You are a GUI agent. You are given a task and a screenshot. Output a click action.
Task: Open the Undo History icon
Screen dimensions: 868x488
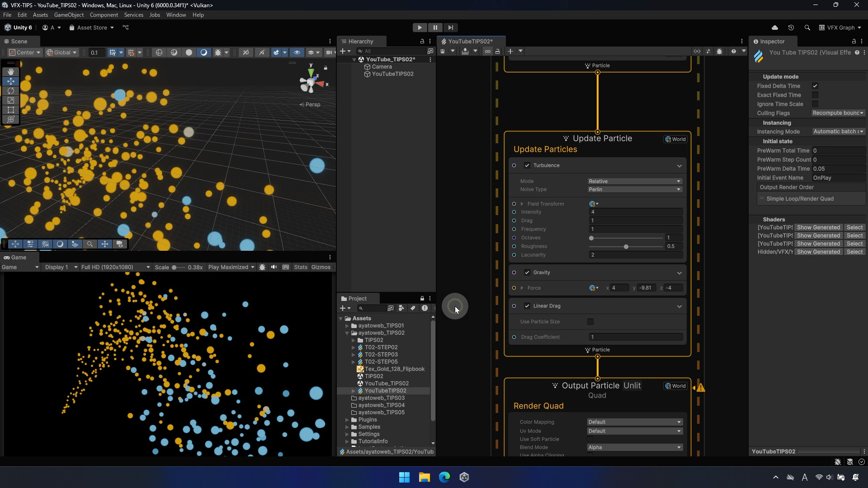(x=791, y=28)
